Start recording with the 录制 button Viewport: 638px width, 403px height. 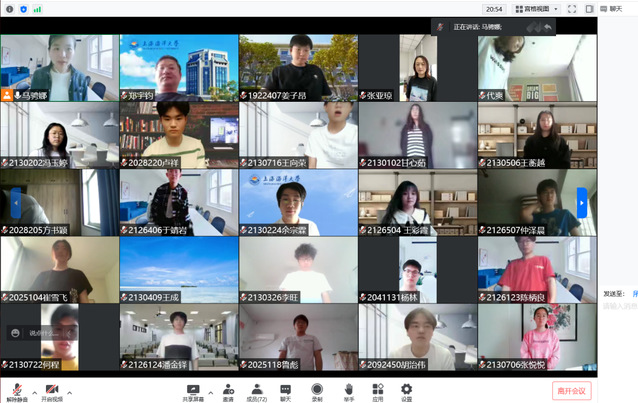317,390
